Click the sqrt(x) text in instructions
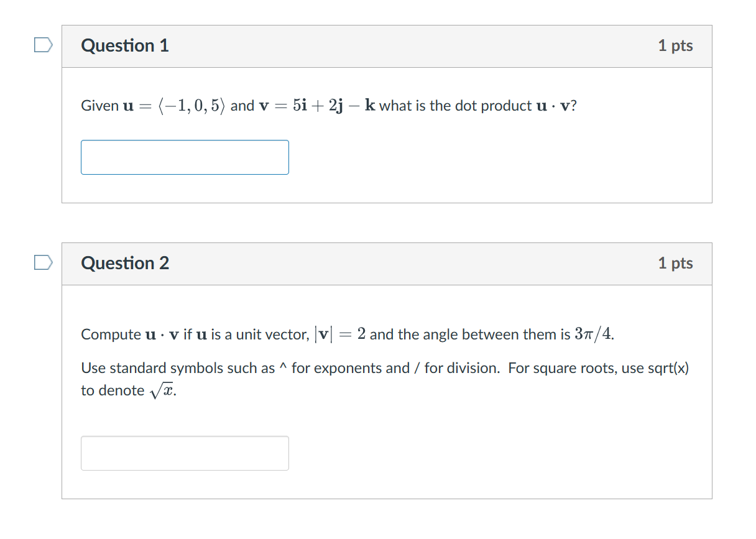756x539 pixels. point(668,368)
